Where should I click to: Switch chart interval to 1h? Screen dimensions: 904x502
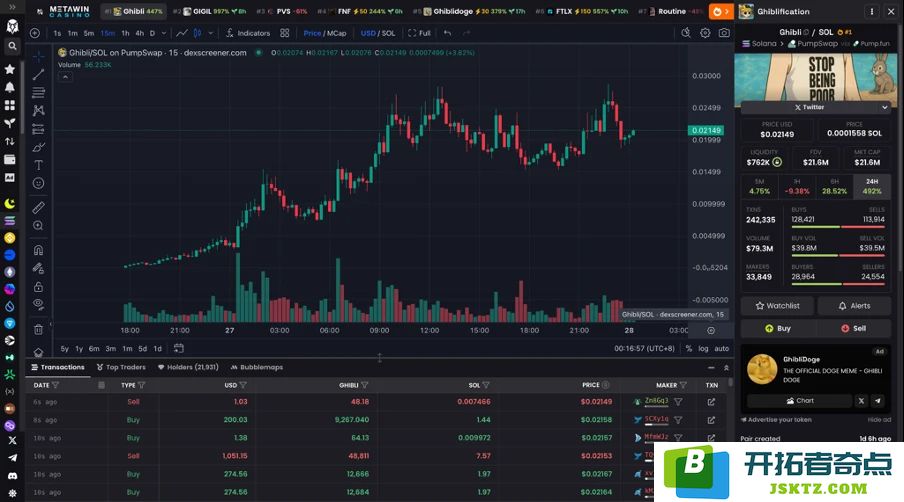coord(125,33)
